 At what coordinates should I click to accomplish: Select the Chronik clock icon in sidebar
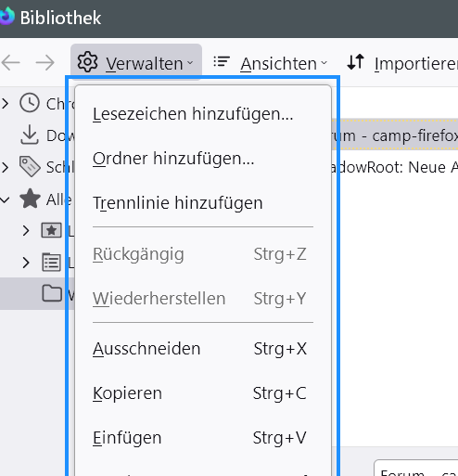30,103
